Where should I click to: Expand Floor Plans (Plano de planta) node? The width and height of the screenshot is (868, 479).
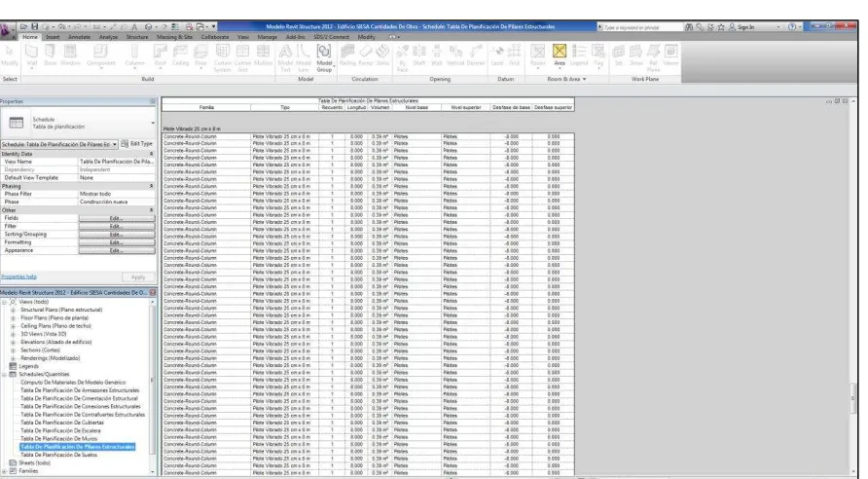[x=13, y=318]
